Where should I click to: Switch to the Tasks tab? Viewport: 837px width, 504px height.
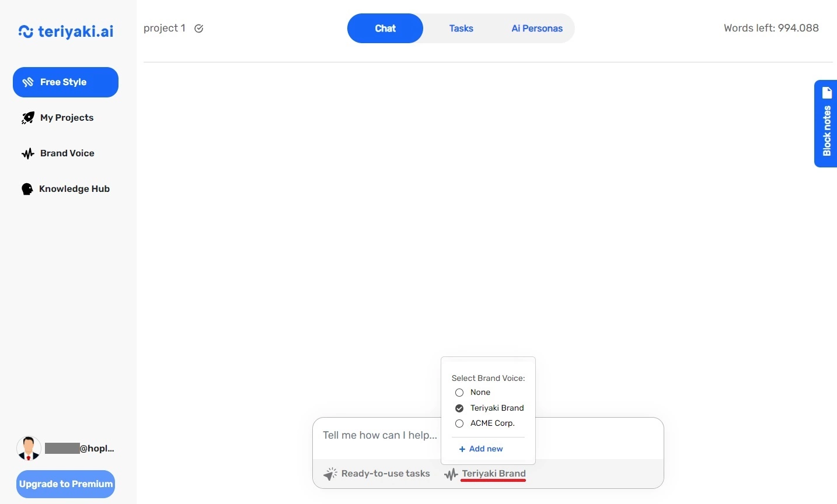(461, 29)
